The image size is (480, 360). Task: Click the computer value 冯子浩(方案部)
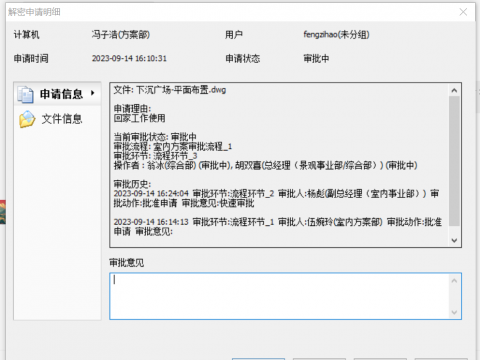(121, 35)
